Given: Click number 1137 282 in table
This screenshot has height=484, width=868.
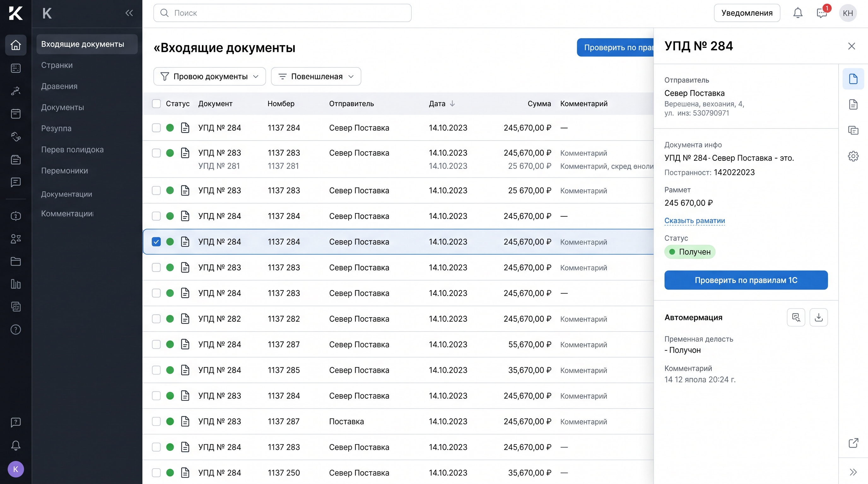Looking at the screenshot, I should point(284,319).
